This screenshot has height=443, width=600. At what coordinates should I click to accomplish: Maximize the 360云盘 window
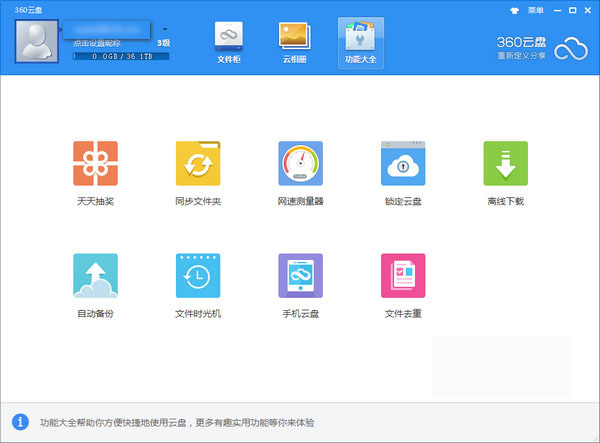(x=572, y=10)
